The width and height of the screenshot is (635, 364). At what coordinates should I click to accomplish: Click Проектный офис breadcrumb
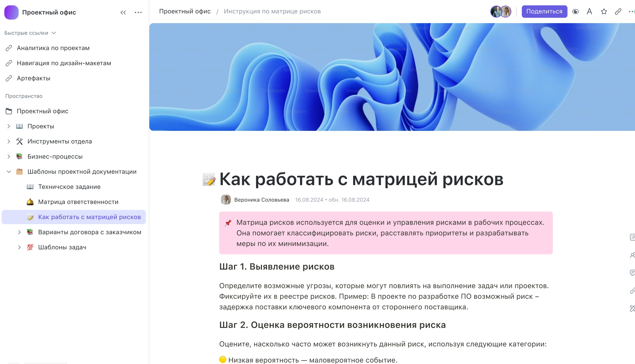pos(185,11)
